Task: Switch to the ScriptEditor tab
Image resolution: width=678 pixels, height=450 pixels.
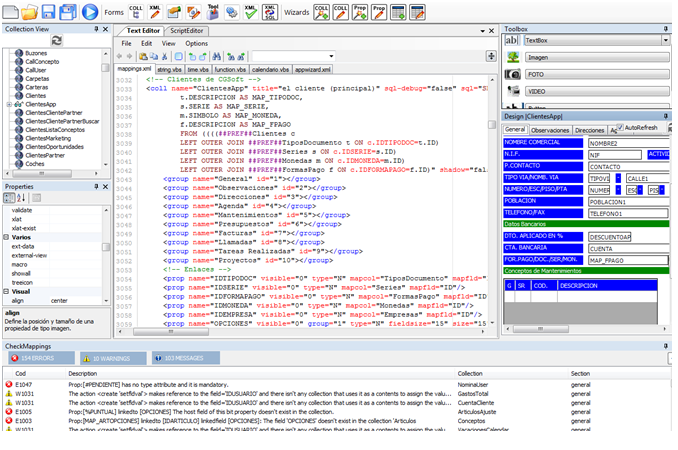Action: click(186, 31)
